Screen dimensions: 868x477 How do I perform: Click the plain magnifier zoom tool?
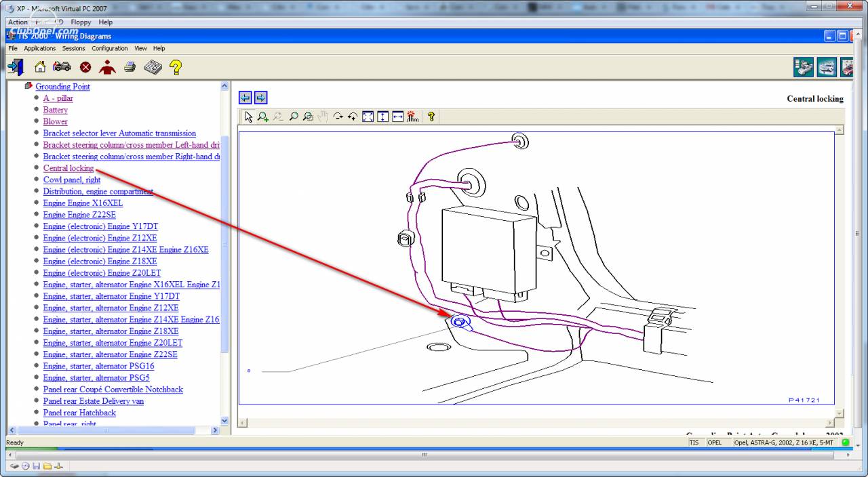[x=293, y=117]
